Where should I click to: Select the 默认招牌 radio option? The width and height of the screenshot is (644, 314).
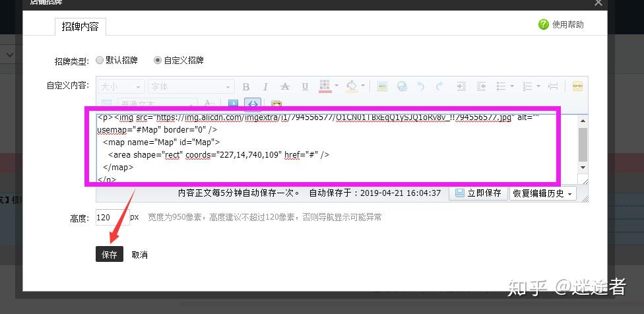[x=100, y=60]
